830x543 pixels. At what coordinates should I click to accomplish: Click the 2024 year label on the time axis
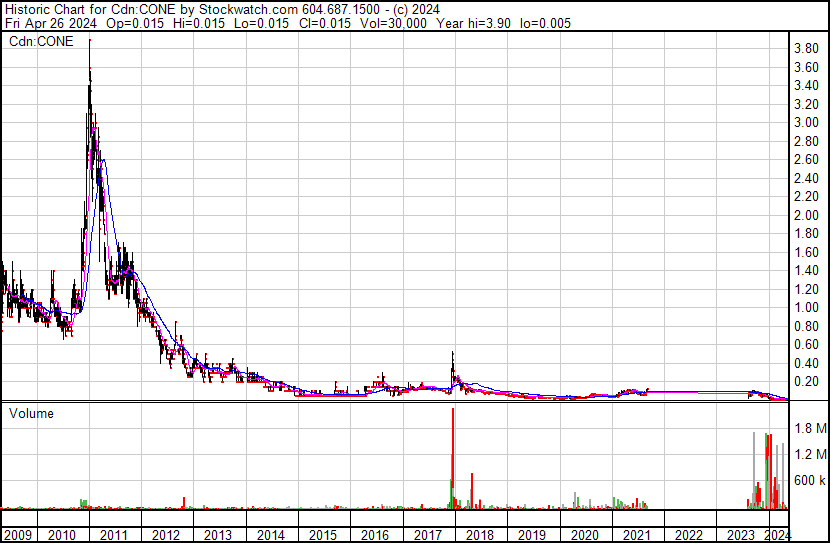[x=774, y=535]
